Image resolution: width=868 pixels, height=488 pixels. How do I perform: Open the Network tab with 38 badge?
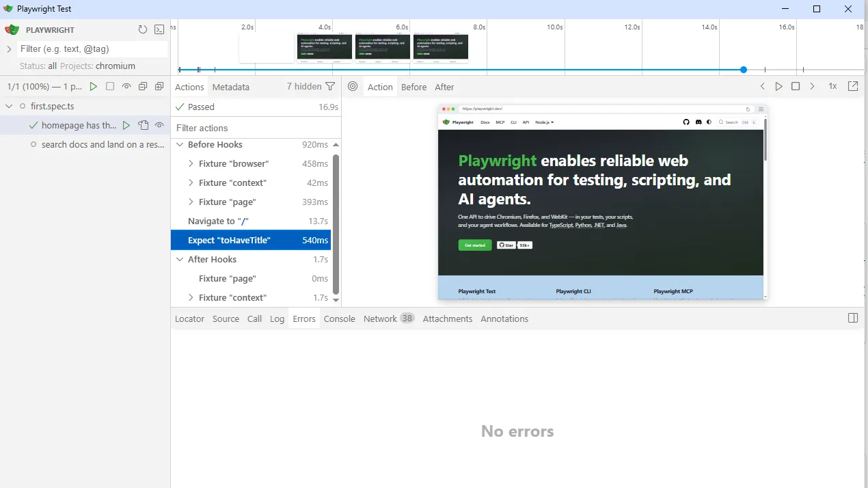click(389, 318)
